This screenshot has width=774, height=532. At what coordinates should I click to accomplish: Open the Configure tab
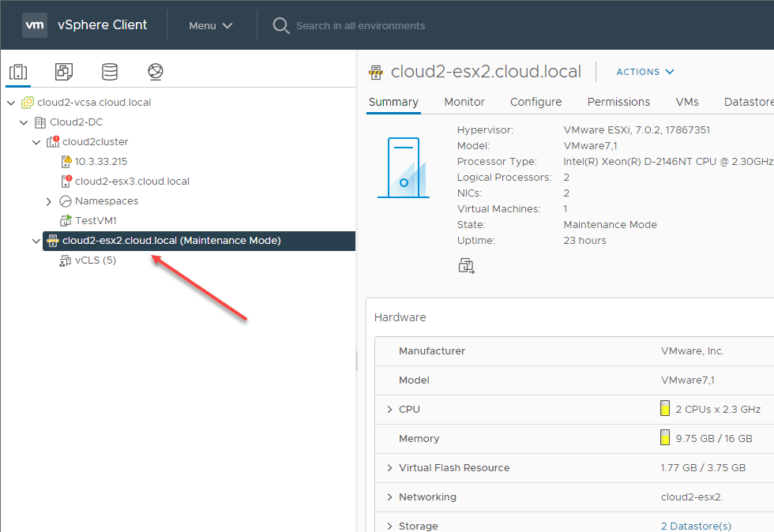pyautogui.click(x=535, y=102)
